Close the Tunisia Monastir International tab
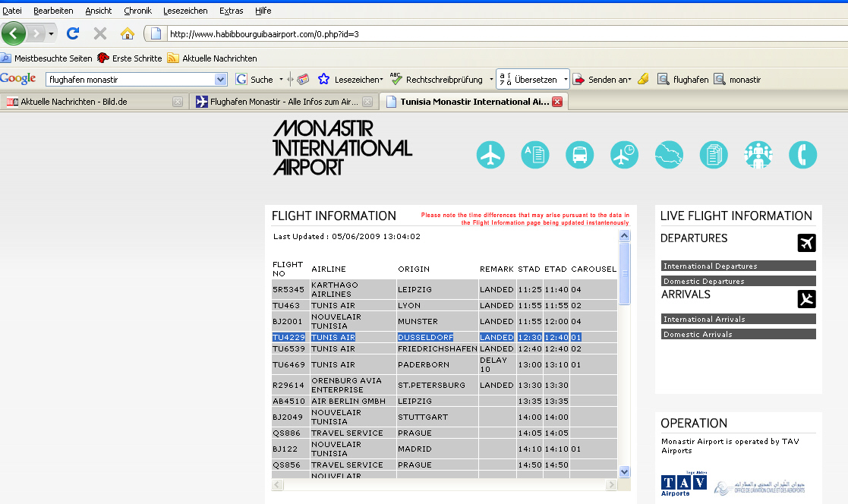 pos(557,102)
